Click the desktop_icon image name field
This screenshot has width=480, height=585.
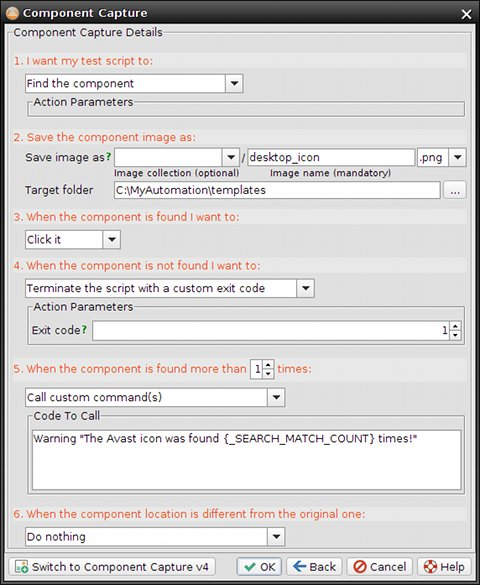pos(331,157)
